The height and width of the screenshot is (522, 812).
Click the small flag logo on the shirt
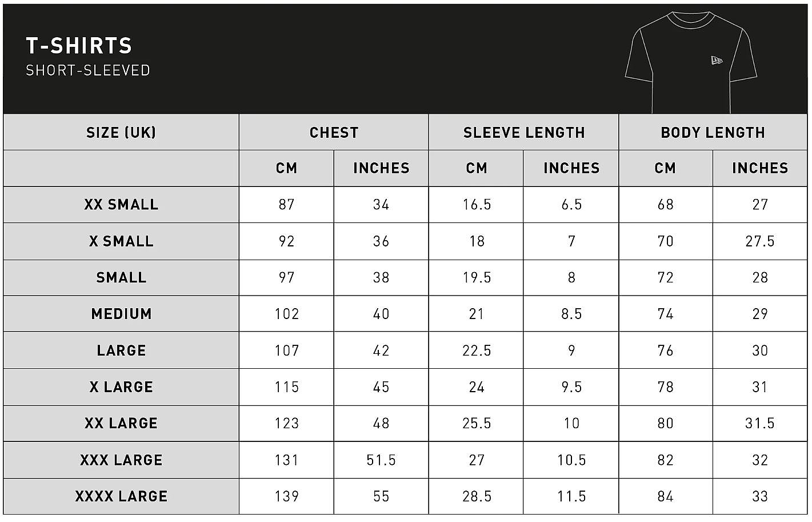[x=716, y=60]
